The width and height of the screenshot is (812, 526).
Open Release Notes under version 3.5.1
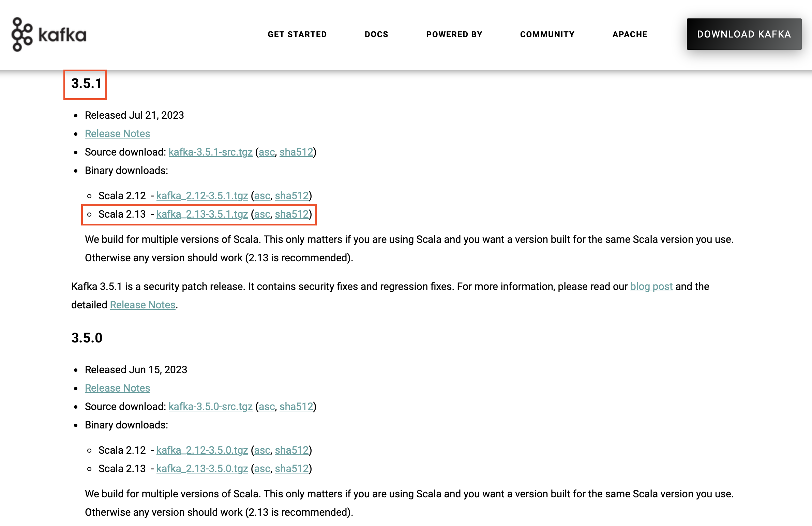[117, 133]
